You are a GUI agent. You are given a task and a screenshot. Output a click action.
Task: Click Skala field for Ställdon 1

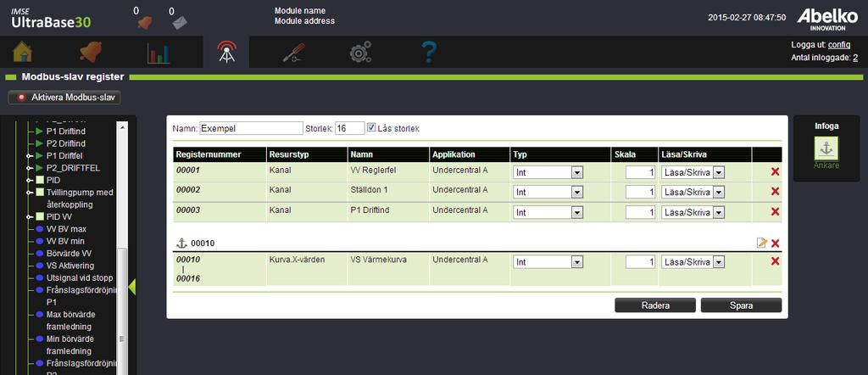641,193
